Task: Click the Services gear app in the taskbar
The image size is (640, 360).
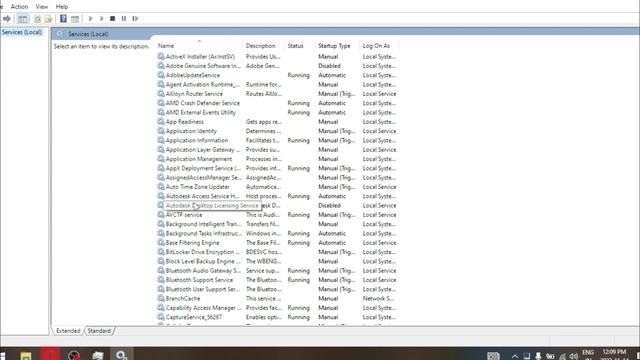Action: [x=121, y=355]
